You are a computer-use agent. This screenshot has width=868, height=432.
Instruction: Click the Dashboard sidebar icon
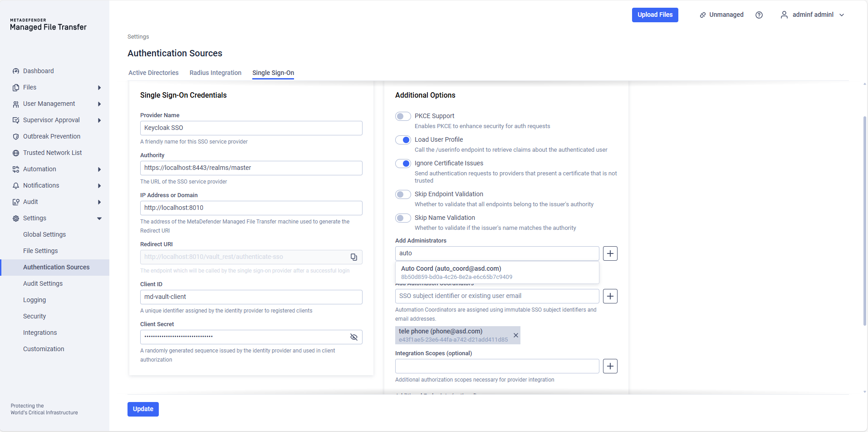pyautogui.click(x=16, y=71)
